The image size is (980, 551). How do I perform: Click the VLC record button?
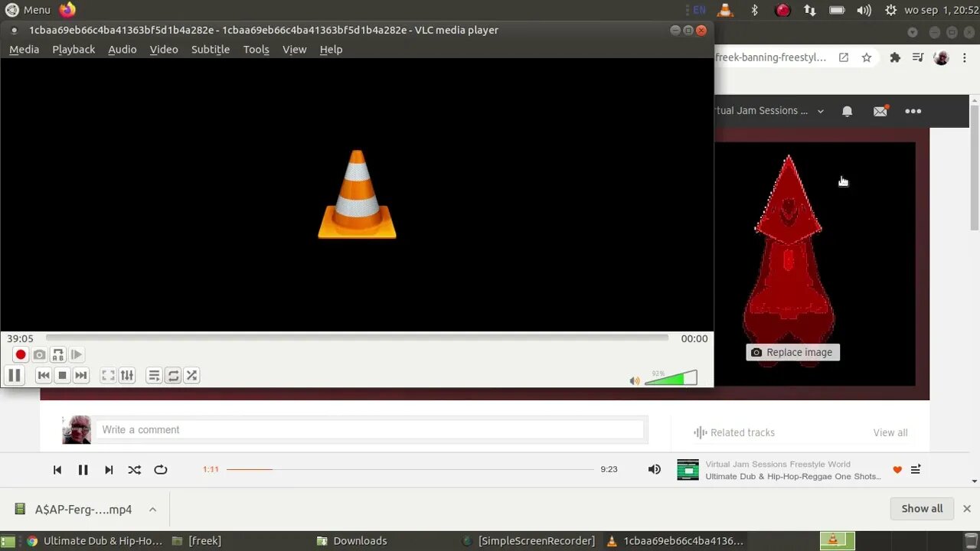point(21,354)
